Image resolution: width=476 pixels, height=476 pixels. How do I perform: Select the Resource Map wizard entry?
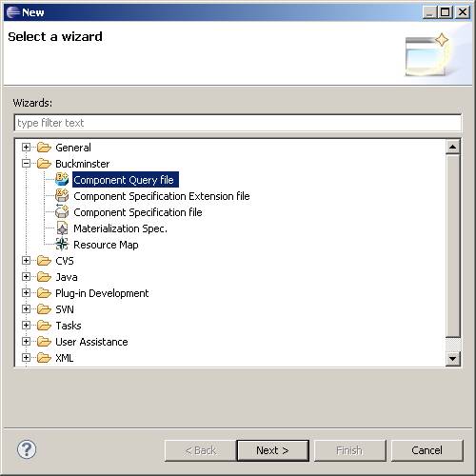coord(106,245)
